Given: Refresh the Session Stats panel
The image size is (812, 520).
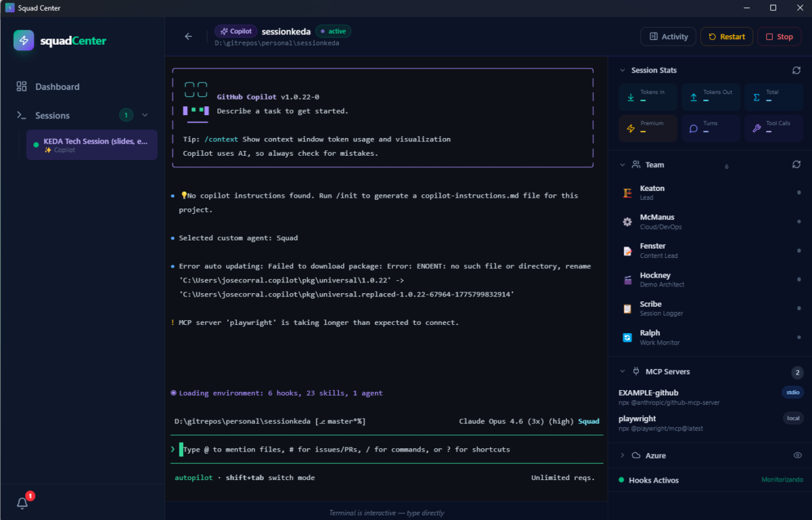Looking at the screenshot, I should 796,70.
